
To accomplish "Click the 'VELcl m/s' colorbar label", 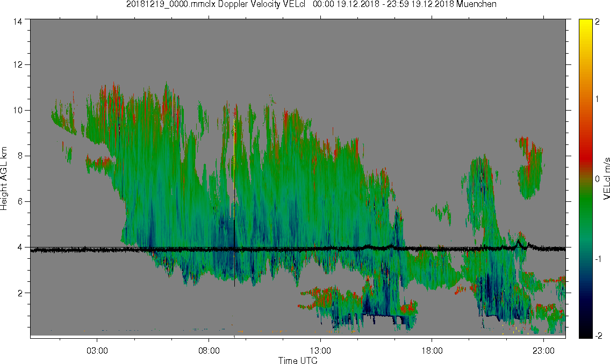I will tap(606, 179).
